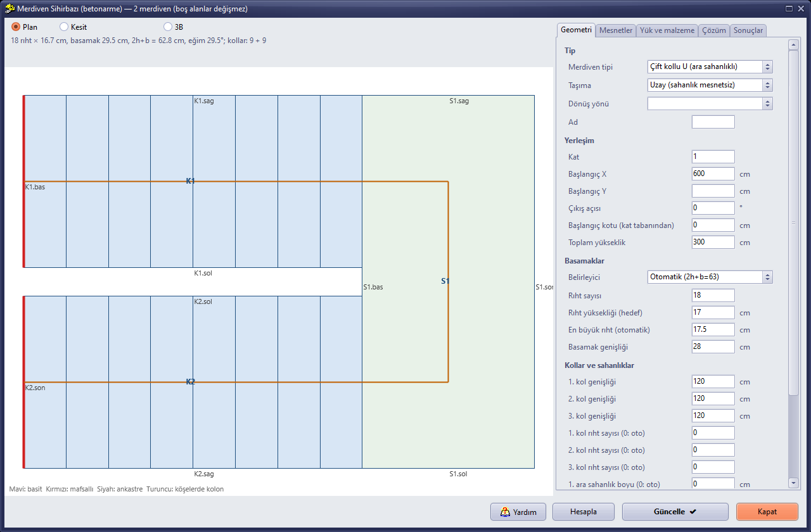Click the Başlangıç X field
Screen dimensions: 811x532
pyautogui.click(x=713, y=174)
